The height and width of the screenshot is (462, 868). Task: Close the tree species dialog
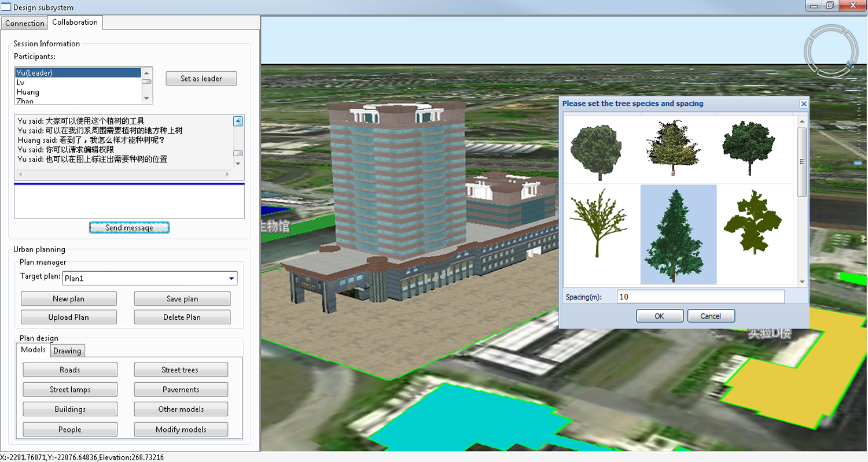coord(803,104)
